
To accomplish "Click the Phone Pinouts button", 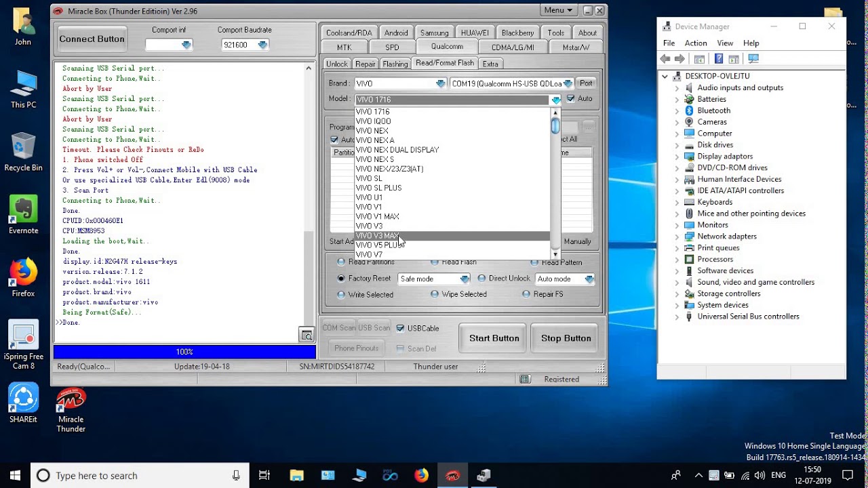I will coord(356,348).
